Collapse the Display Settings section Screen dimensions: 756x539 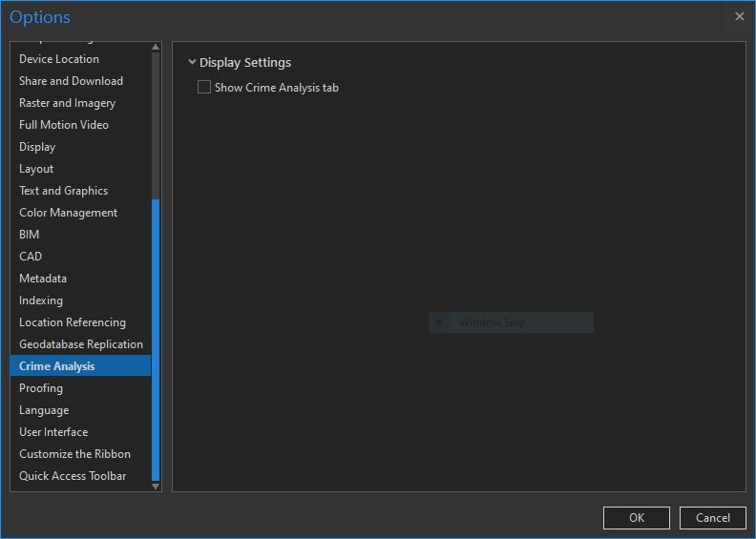point(192,62)
